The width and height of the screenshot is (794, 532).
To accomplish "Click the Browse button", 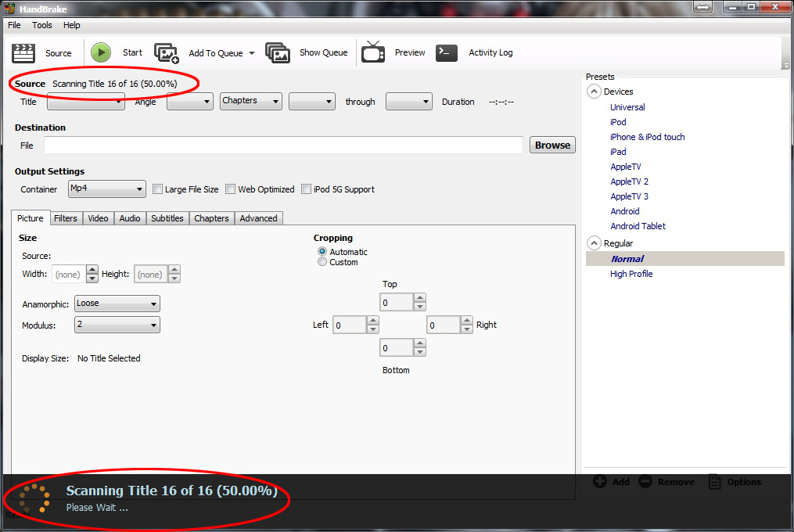I will [552, 145].
